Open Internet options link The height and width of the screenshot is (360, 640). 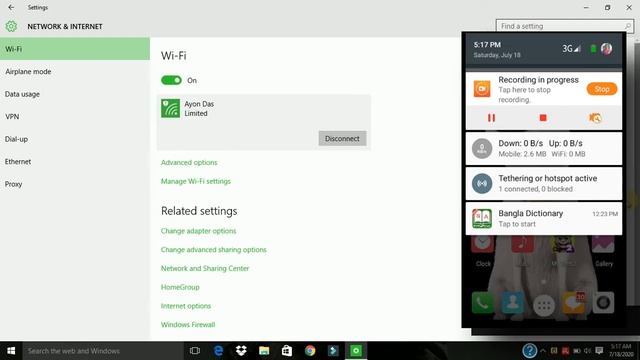click(186, 306)
